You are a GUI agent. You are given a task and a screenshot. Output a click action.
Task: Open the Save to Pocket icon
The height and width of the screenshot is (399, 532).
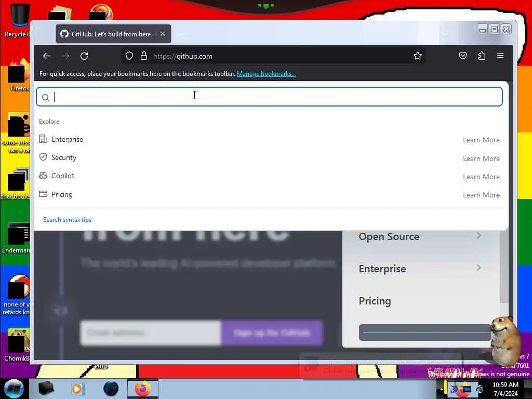tap(463, 56)
